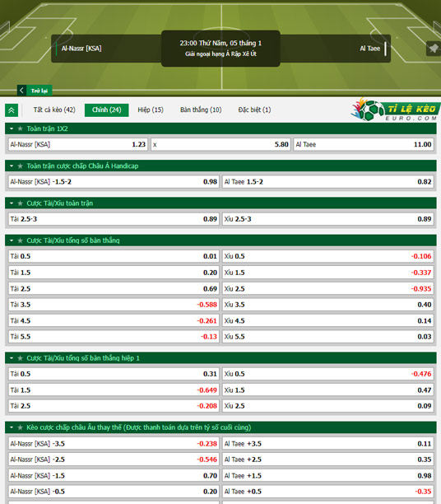Click the back arrow icon beside Trở lại
The image size is (441, 504).
[x=21, y=91]
